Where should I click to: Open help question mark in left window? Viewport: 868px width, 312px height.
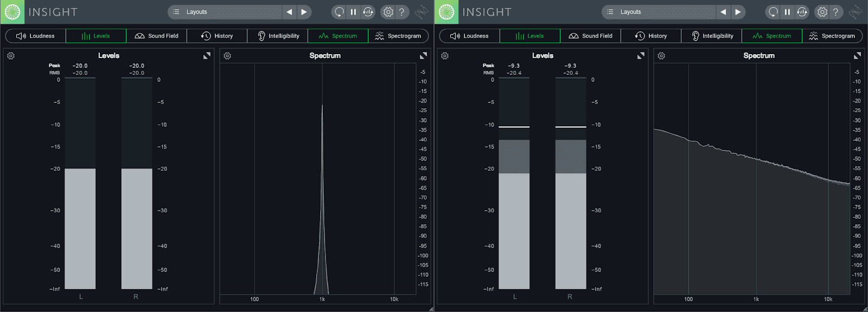tap(401, 12)
